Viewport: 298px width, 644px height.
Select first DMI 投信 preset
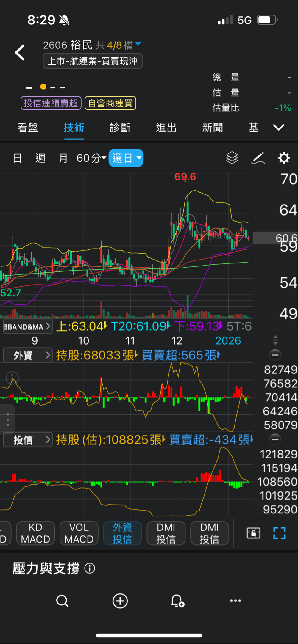(166, 533)
